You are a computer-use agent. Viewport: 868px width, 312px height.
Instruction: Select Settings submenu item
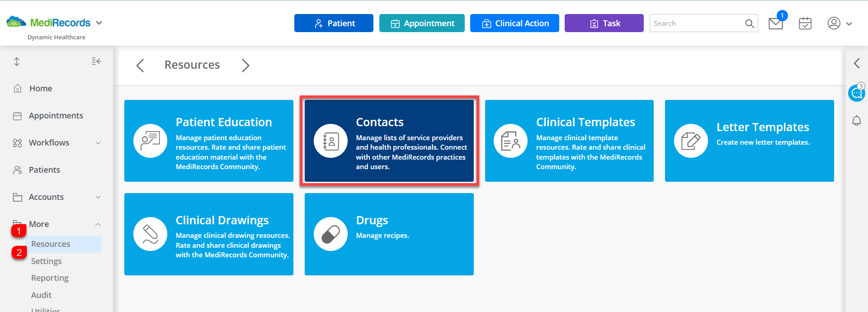click(46, 261)
